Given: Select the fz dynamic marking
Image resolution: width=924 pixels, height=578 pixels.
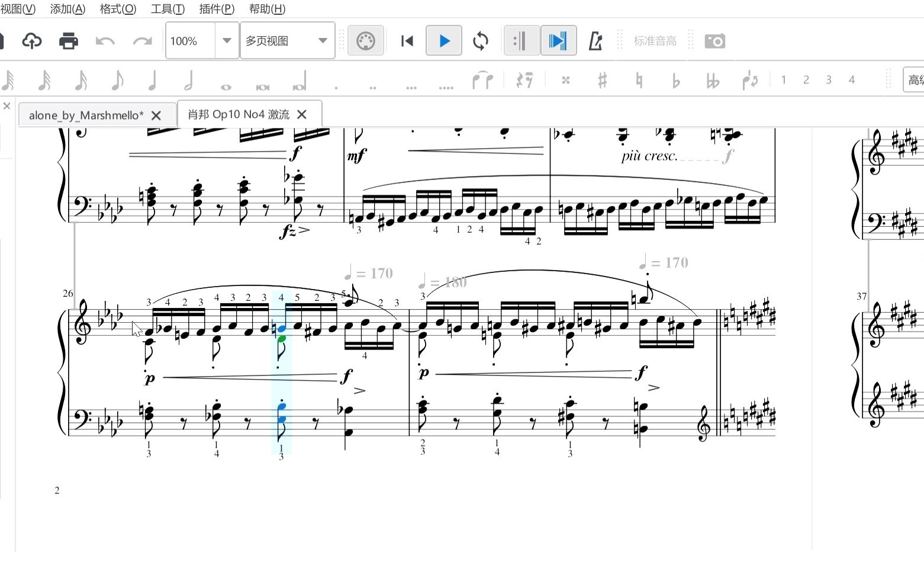Looking at the screenshot, I should (288, 231).
